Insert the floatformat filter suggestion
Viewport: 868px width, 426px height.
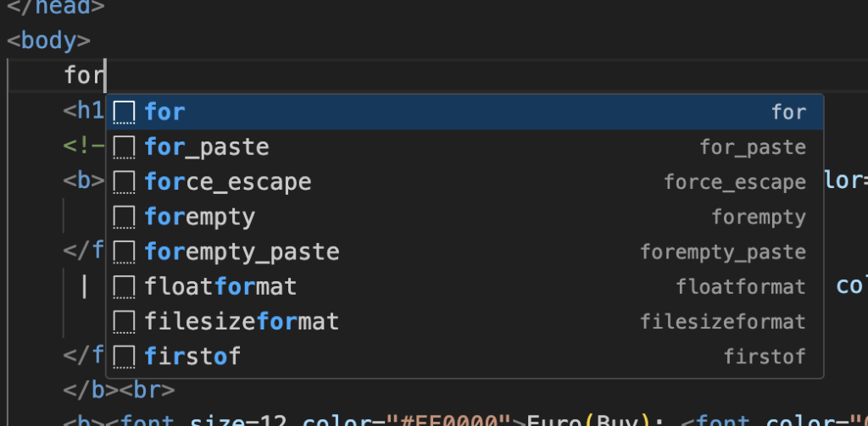(x=221, y=286)
